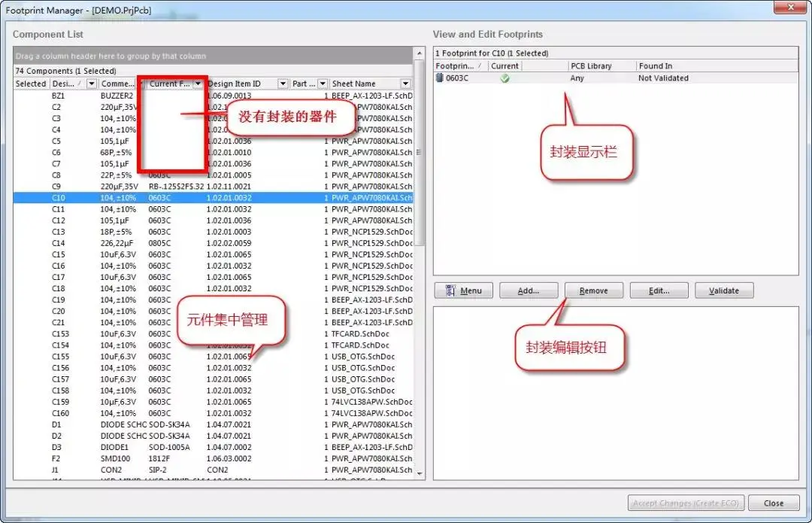812x523 pixels.
Task: Click the Add... footprint button
Action: 529,290
